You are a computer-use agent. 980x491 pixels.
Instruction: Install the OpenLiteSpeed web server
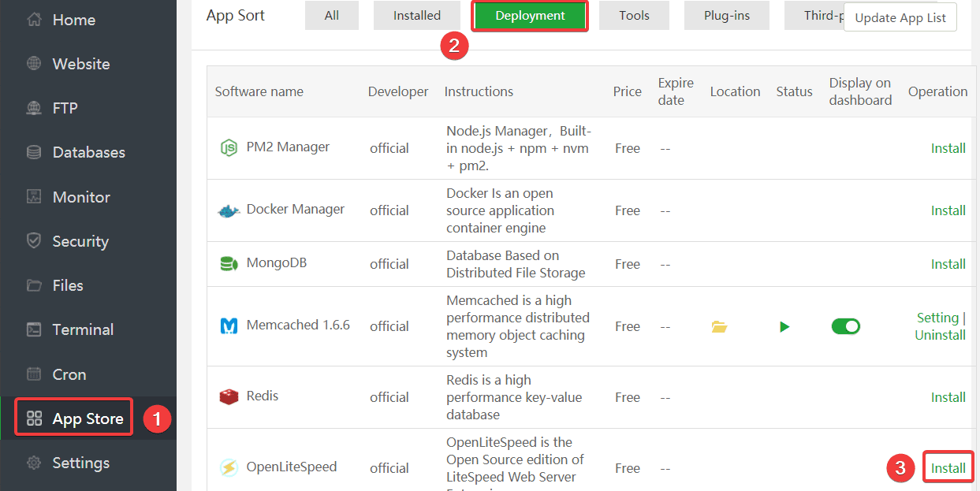(948, 468)
